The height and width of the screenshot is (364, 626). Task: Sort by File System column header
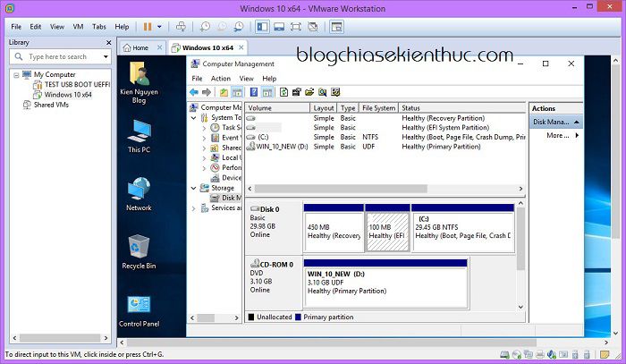click(x=378, y=108)
